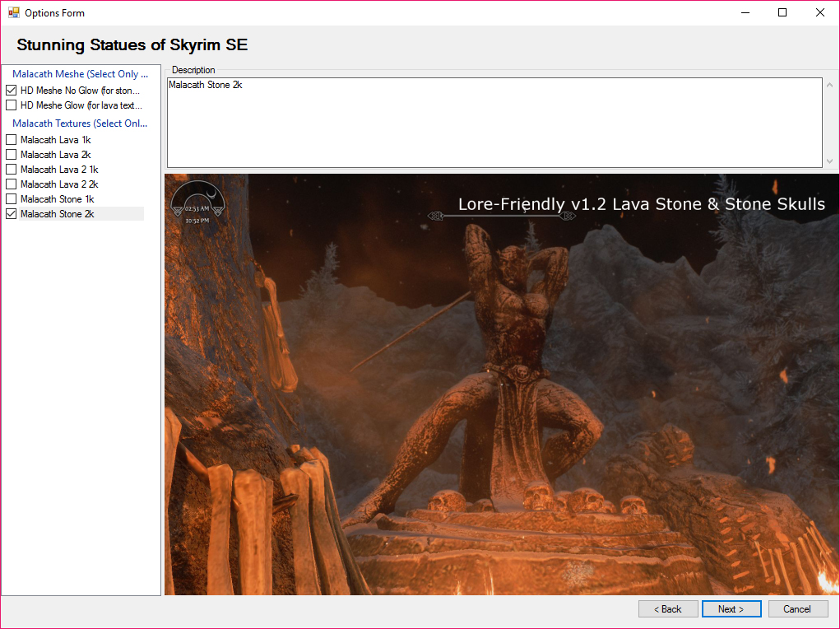840x629 pixels.
Task: Uncheck the Malacath Stone 2k checkbox
Action: coord(12,214)
